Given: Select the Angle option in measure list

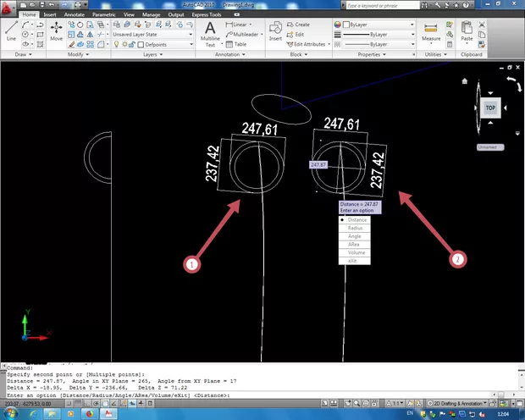Looking at the screenshot, I should tap(356, 236).
